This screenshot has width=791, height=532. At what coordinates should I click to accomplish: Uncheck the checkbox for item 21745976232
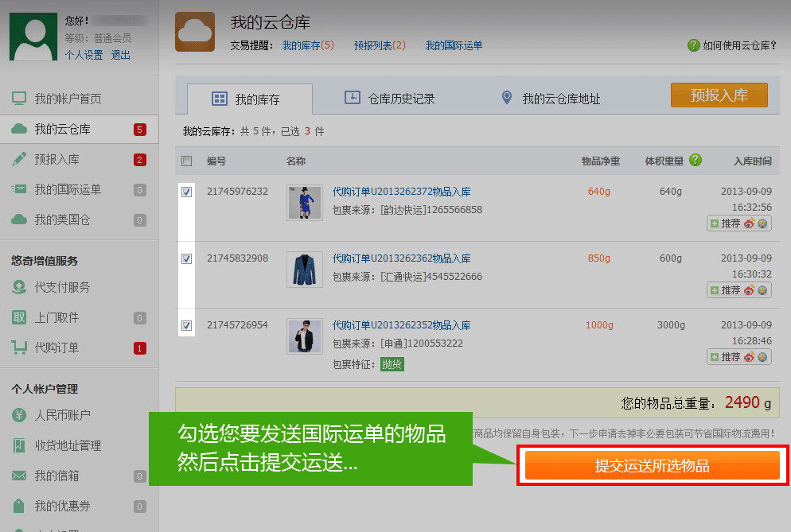tap(187, 192)
